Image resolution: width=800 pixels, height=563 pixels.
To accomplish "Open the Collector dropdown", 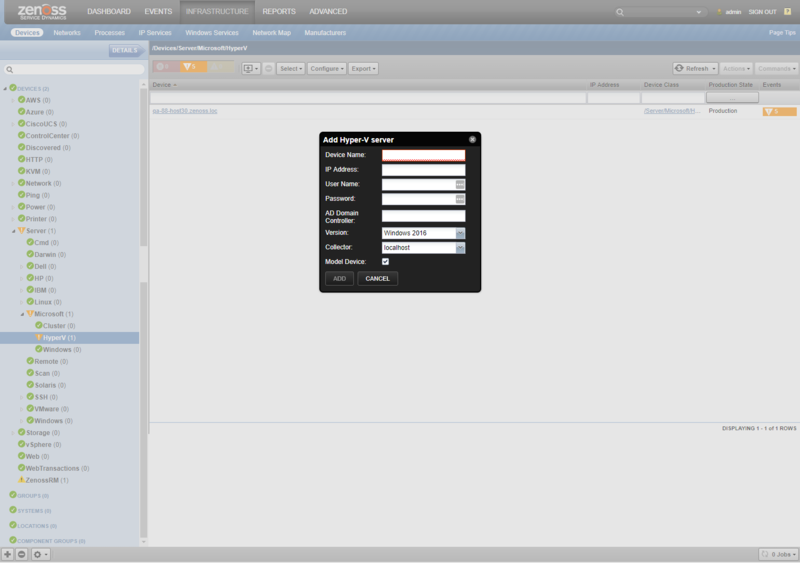I will [x=460, y=248].
